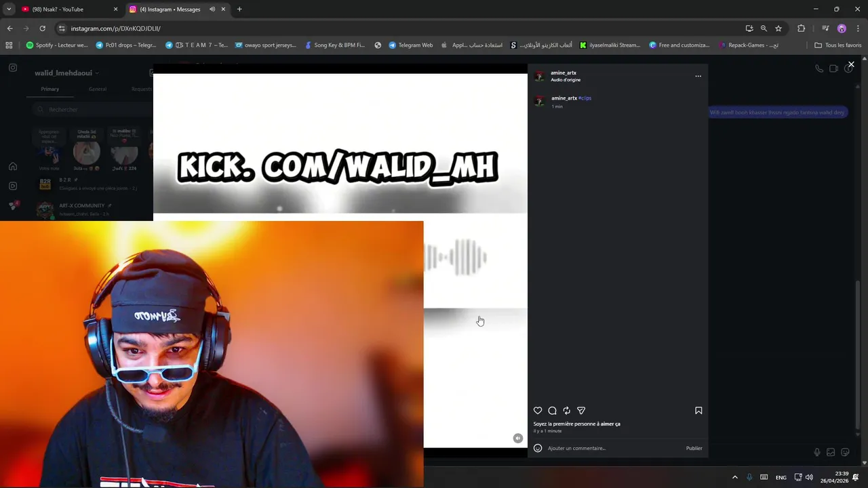The image size is (868, 488).
Task: Open the apps grid in bookmarks bar
Action: [x=9, y=45]
